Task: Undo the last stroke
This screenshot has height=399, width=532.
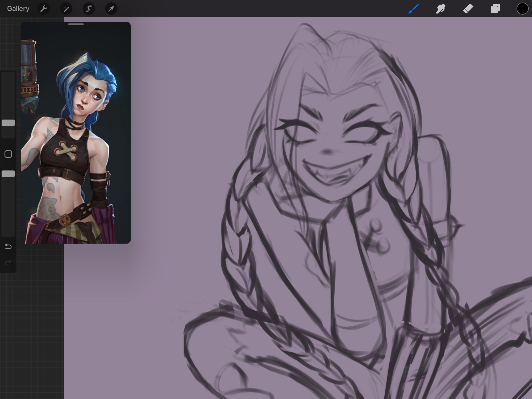Action: tap(8, 246)
